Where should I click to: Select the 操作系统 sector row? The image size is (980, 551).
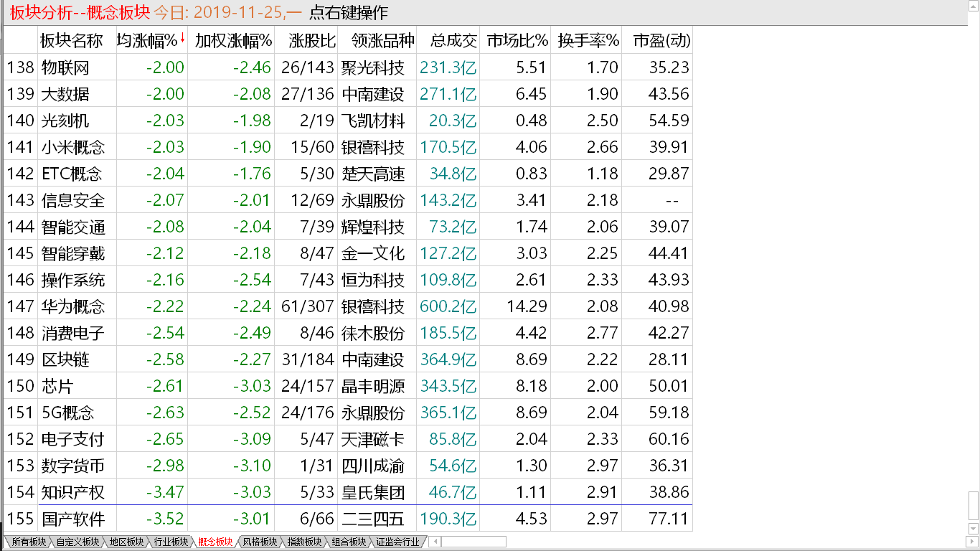click(348, 280)
